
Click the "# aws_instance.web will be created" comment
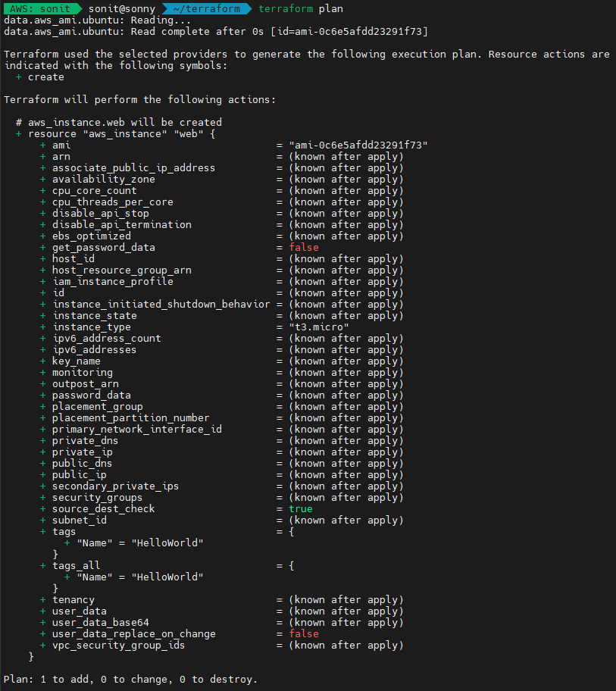tap(119, 123)
